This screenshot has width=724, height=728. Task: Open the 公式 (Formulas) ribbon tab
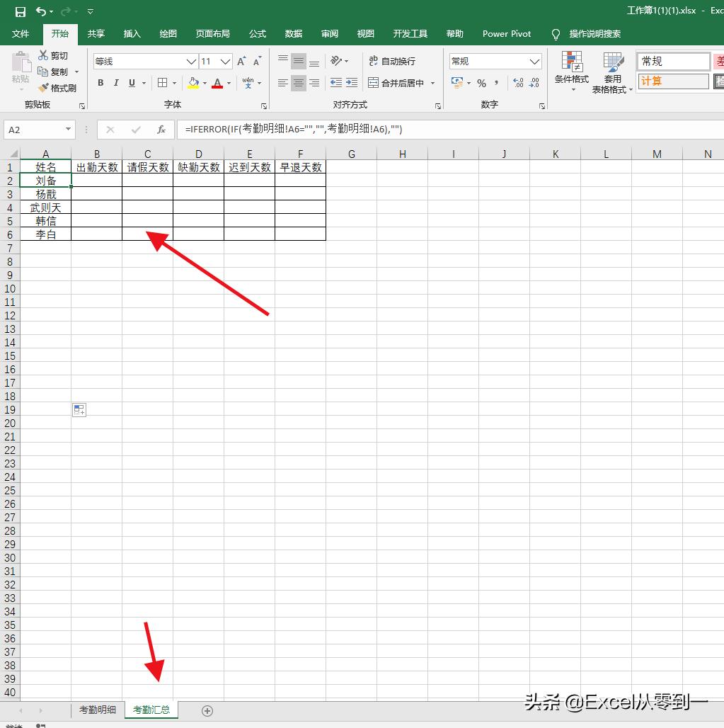[258, 33]
